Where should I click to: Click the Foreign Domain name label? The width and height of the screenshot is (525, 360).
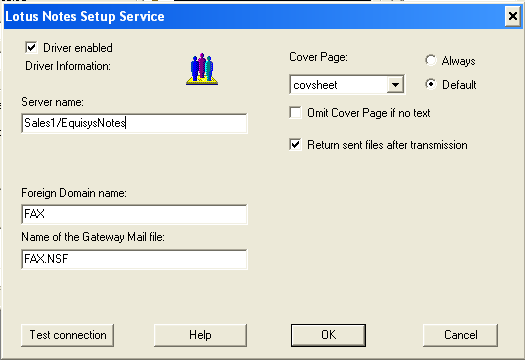(x=74, y=193)
